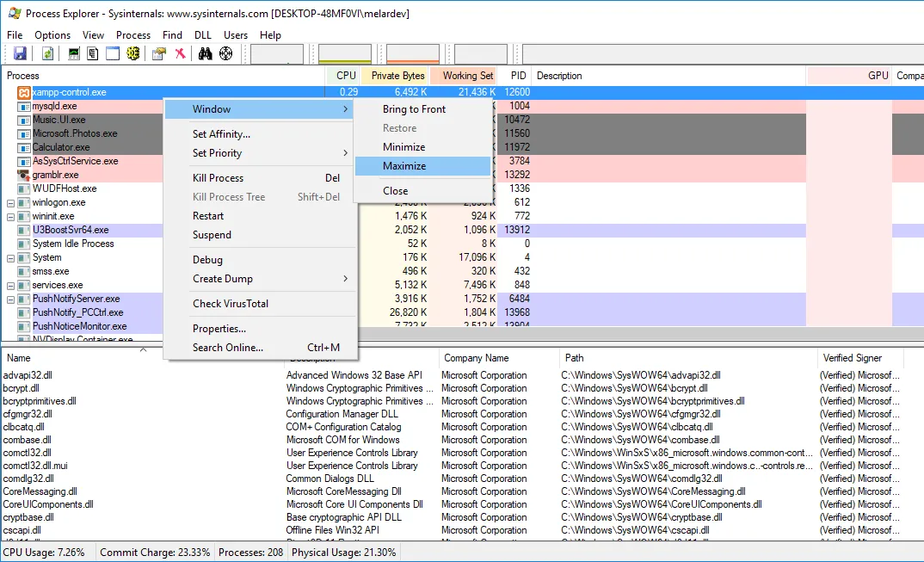Collapse the winlogon.exe tree node
This screenshot has width=924, height=562.
pyautogui.click(x=10, y=203)
